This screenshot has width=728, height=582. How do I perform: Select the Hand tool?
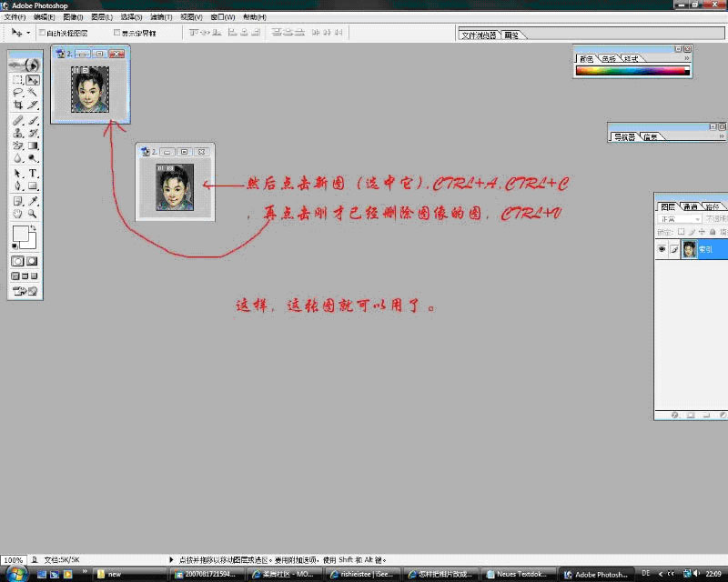pyautogui.click(x=18, y=213)
